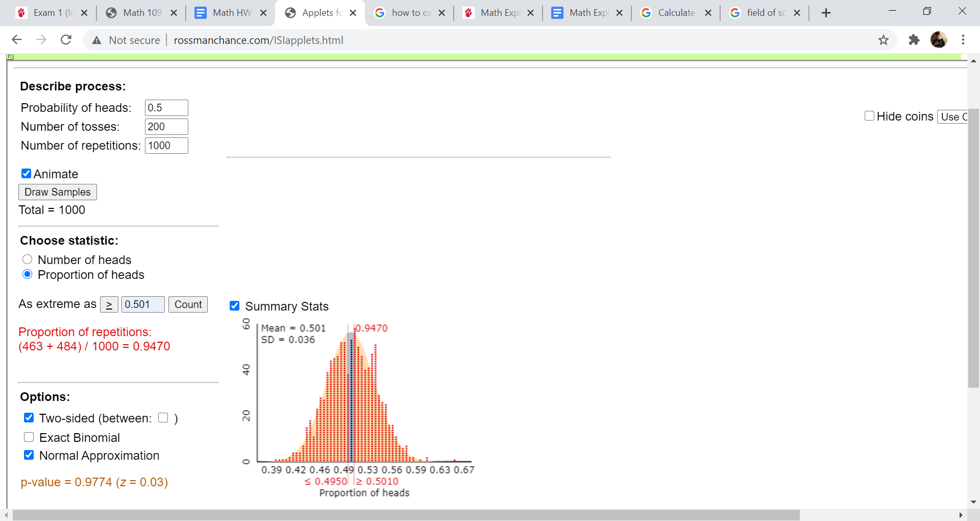Open a new browser tab
Image resolution: width=980 pixels, height=521 pixels.
click(826, 13)
